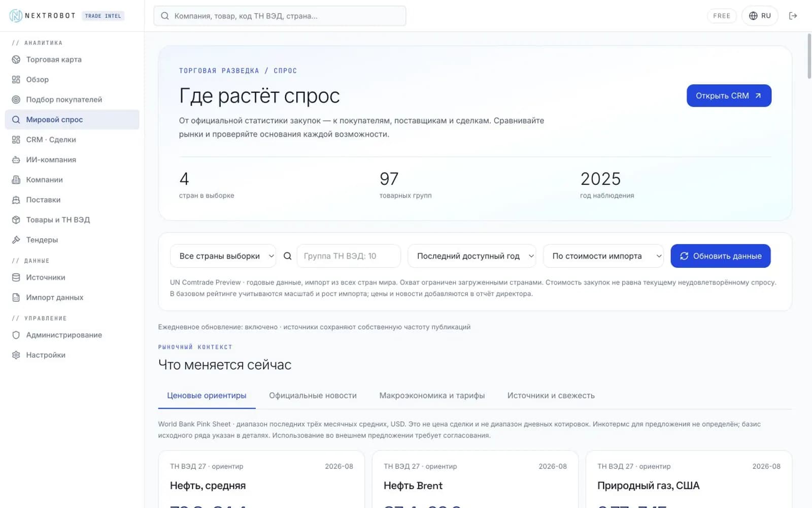Click the Открыть CRM button
The image size is (812, 508).
[729, 96]
